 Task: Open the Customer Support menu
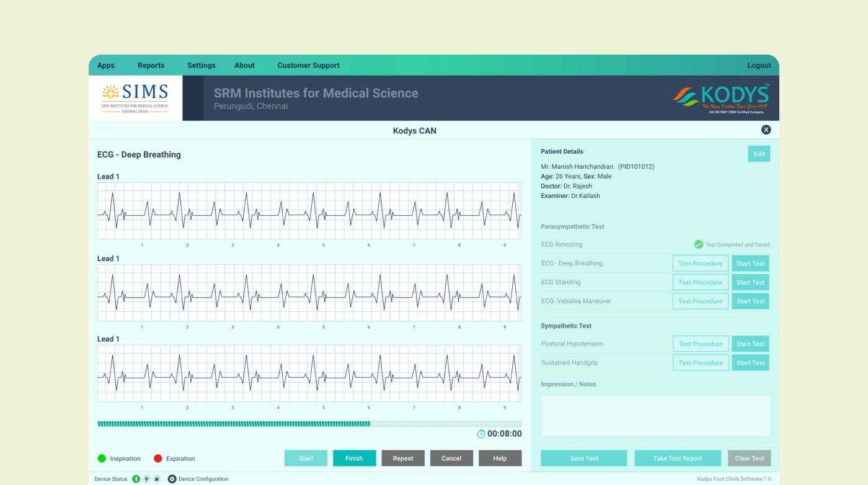pos(308,65)
